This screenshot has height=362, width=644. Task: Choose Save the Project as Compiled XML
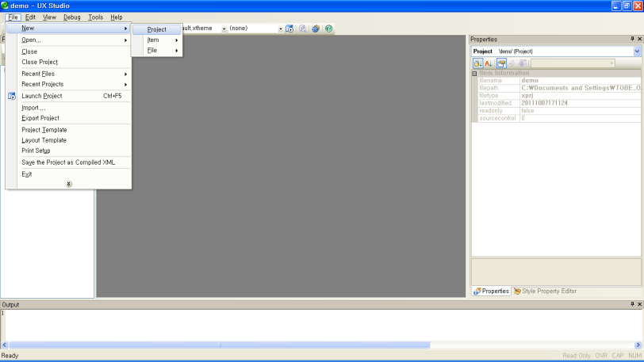point(68,162)
